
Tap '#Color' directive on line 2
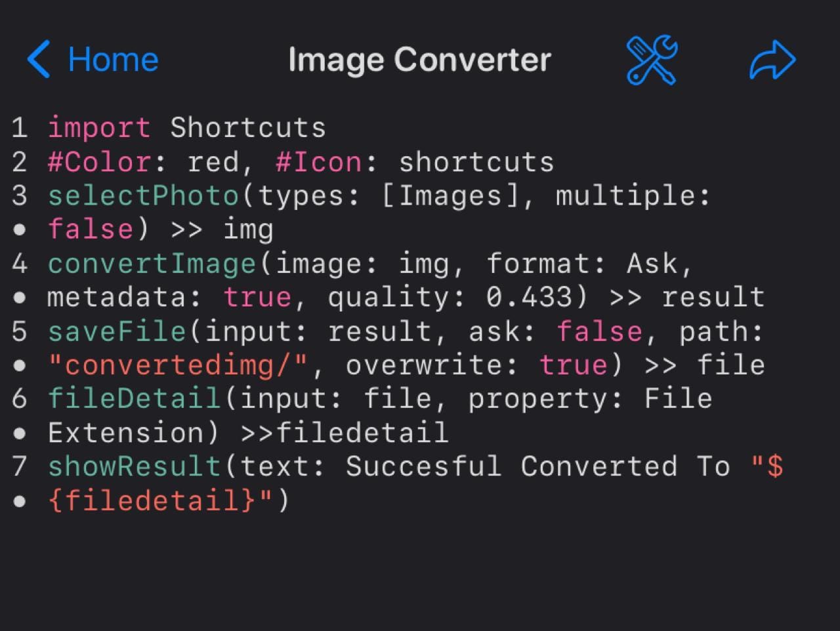point(99,161)
